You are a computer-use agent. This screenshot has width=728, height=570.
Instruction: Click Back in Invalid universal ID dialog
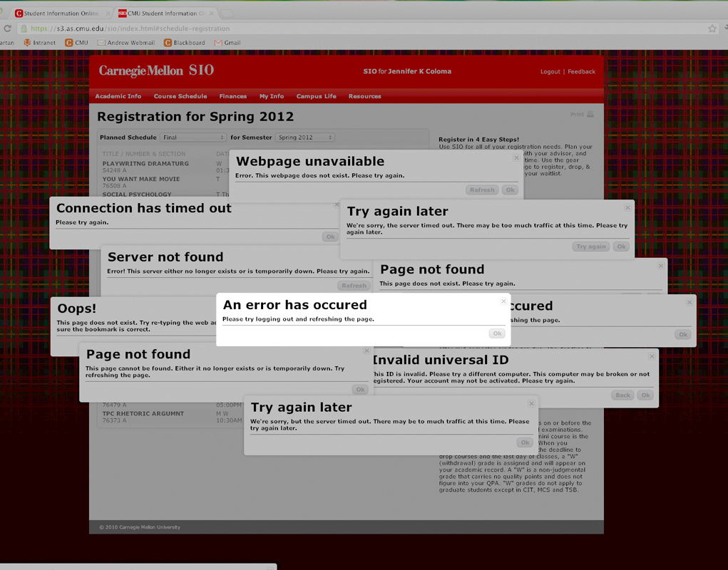pyautogui.click(x=622, y=395)
